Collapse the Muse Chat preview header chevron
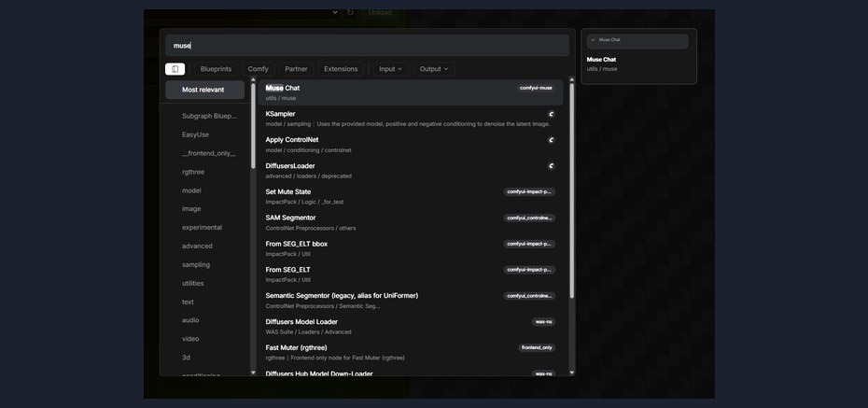Screen dimensions: 868x408 pyautogui.click(x=593, y=40)
